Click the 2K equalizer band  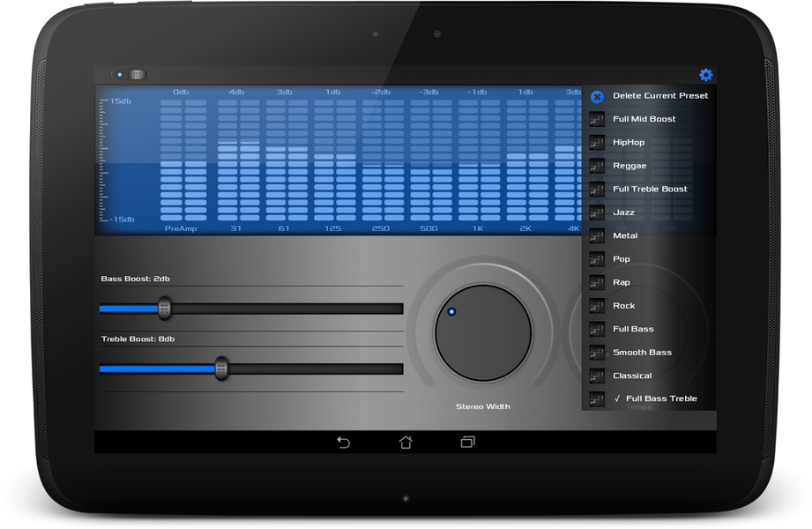coord(527,160)
